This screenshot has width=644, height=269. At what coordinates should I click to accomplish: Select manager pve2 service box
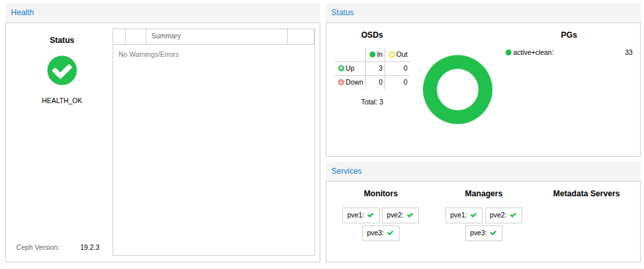(x=503, y=215)
